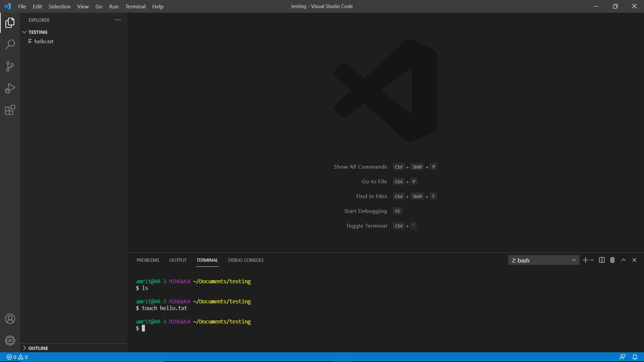Open the Extensions view
Image resolution: width=644 pixels, height=362 pixels.
[10, 110]
